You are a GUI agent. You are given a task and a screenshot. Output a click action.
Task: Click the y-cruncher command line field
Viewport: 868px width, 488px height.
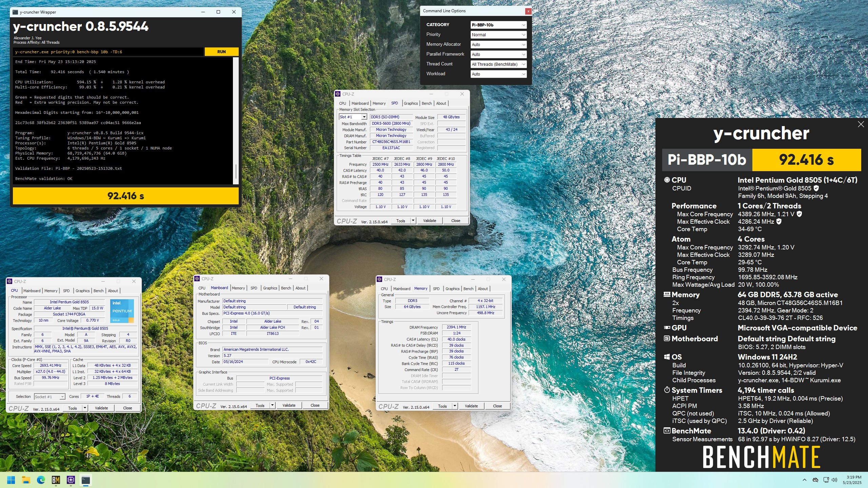(x=108, y=52)
